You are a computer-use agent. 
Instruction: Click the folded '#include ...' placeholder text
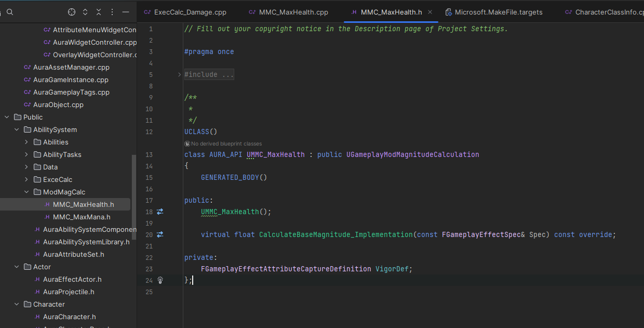point(209,75)
